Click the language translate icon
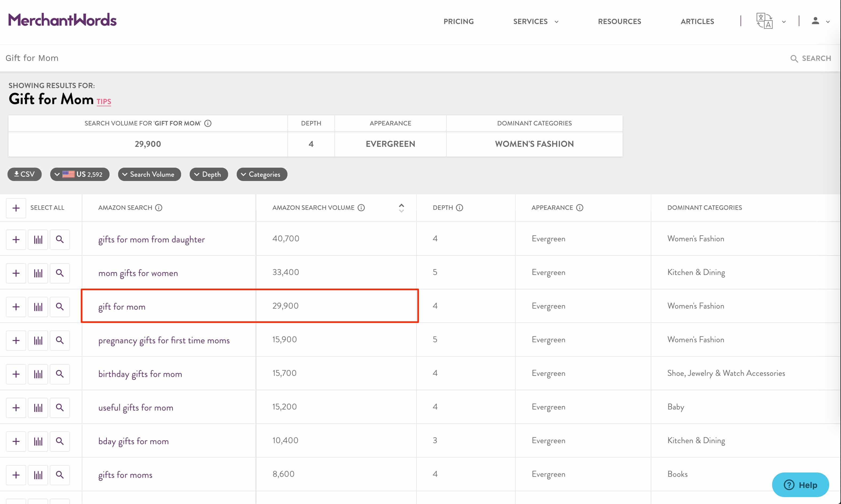The height and width of the screenshot is (504, 841). (765, 21)
